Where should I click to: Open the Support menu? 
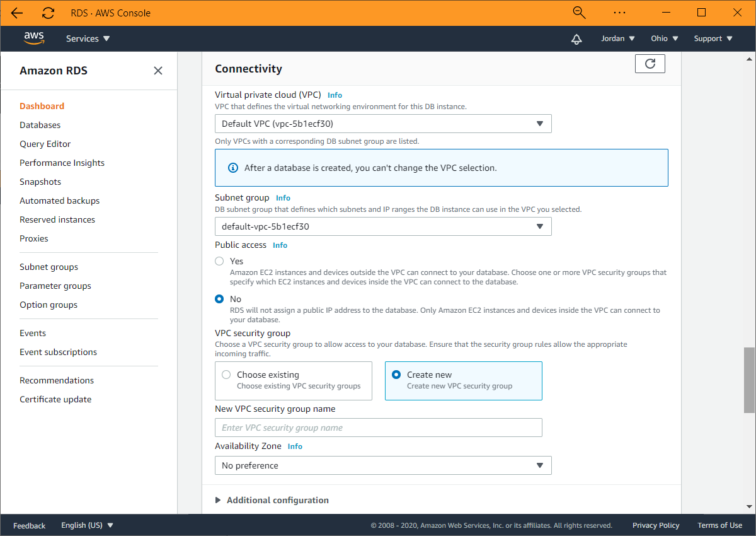pos(713,38)
